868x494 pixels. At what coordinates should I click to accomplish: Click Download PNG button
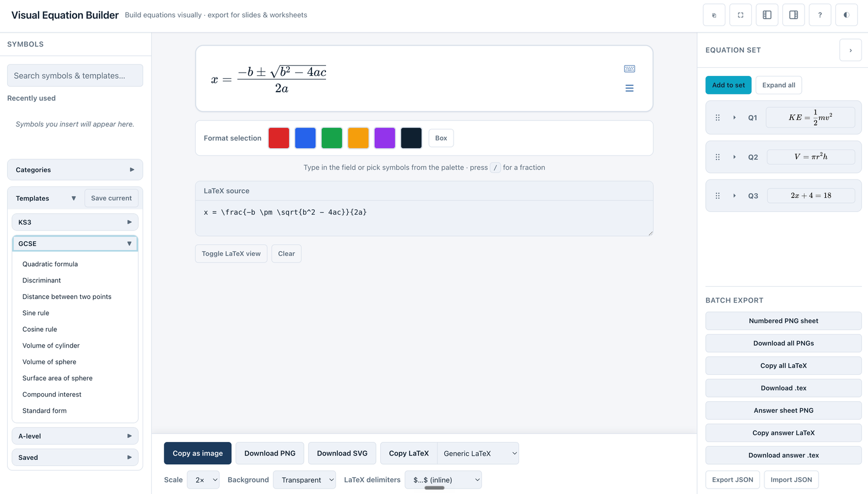pyautogui.click(x=270, y=453)
